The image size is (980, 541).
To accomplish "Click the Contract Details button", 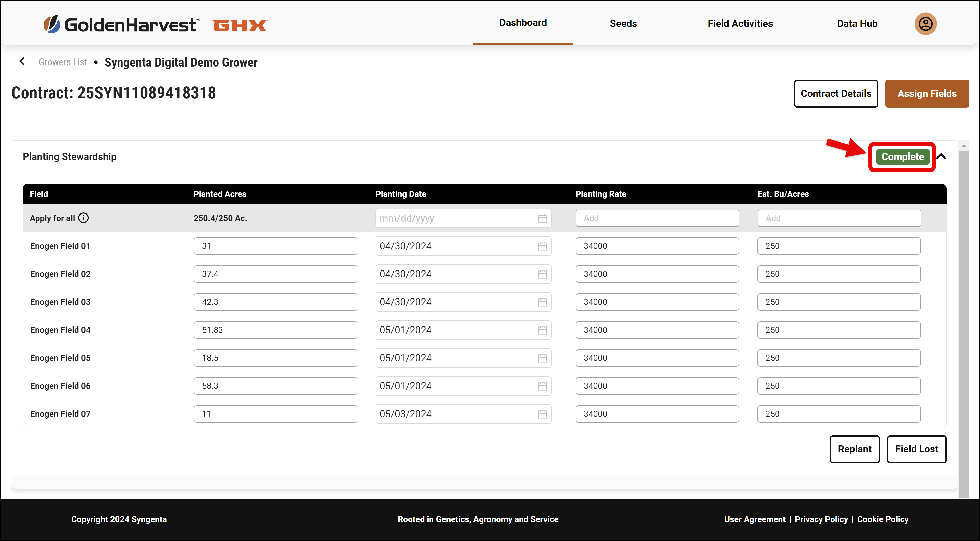I will coord(836,94).
